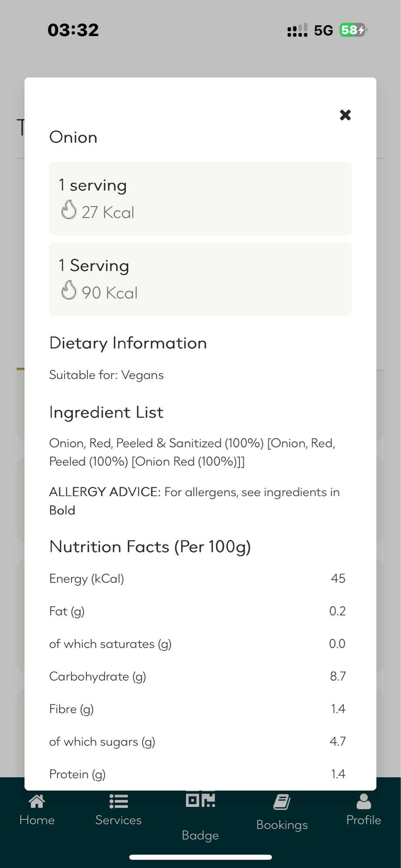Tap the Dietary Information heading
This screenshot has width=401, height=868.
(128, 343)
